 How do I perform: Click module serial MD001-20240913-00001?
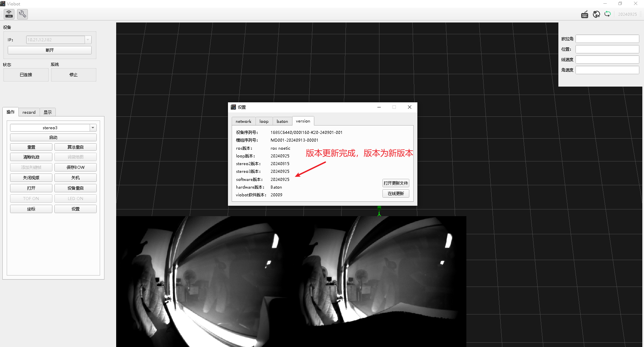click(x=294, y=140)
